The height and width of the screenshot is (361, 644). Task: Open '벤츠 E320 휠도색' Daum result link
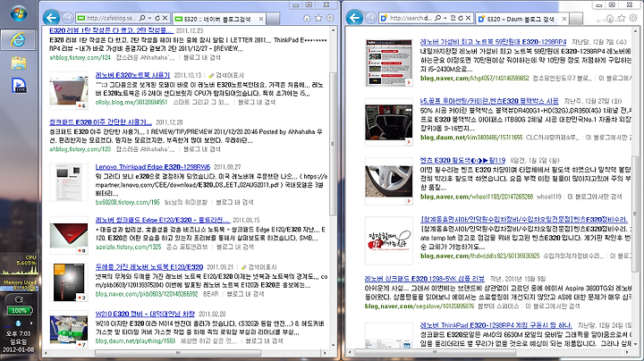[462, 161]
